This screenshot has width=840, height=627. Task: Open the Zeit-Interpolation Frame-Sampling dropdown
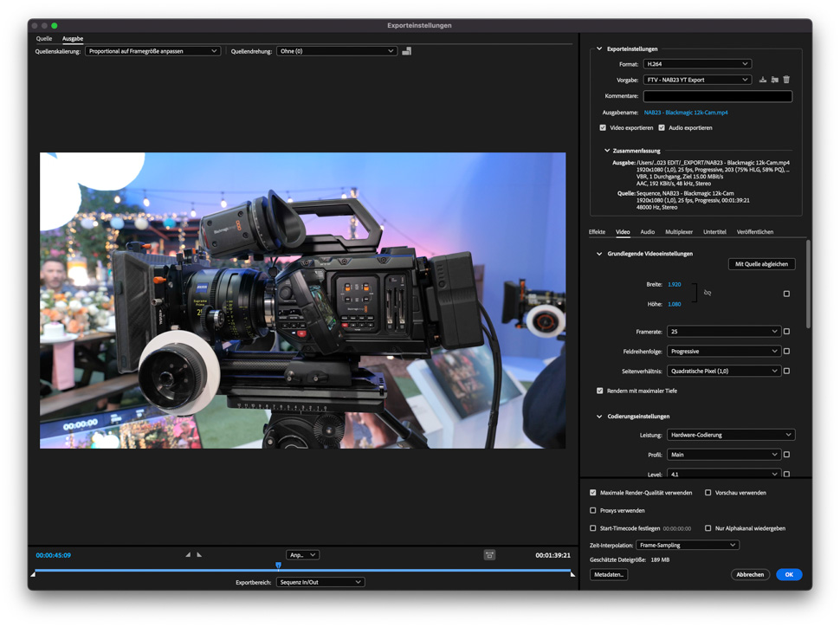click(x=688, y=545)
